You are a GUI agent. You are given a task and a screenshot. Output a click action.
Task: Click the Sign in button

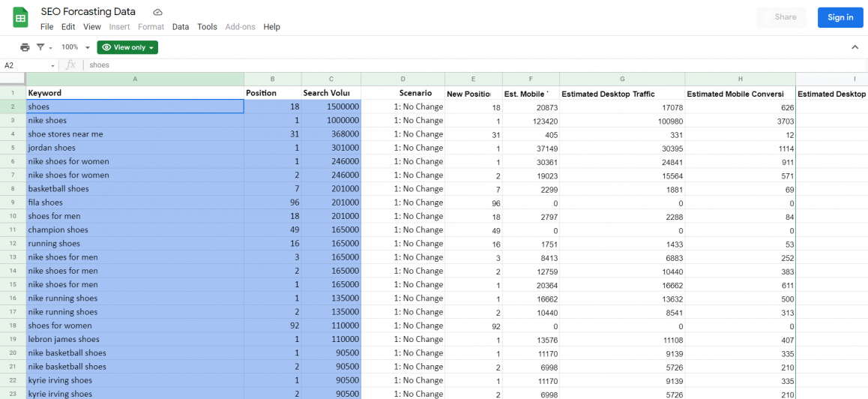pyautogui.click(x=840, y=17)
